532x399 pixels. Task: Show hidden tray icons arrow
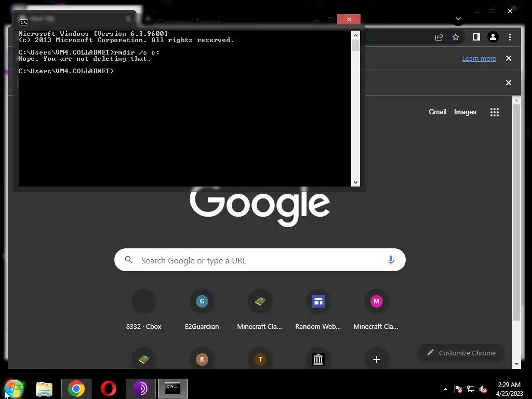click(x=445, y=389)
